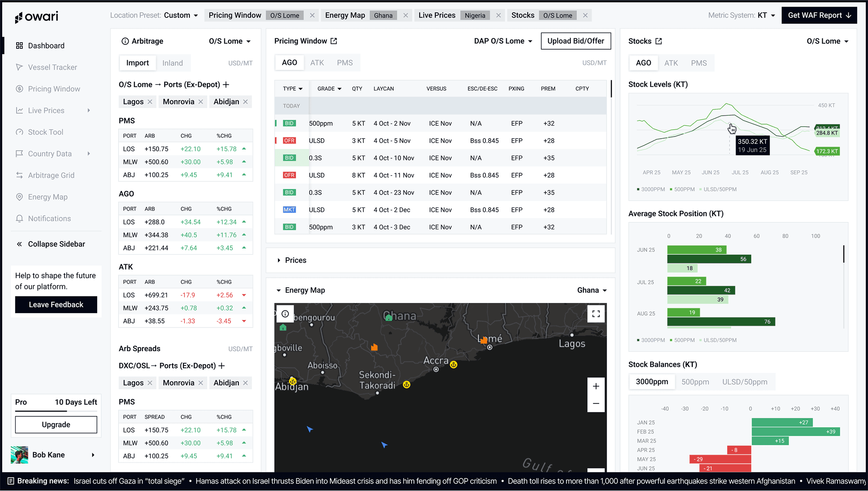Click the Upload Bid/Offer button
Screen dimensions: 868x491
(x=575, y=41)
